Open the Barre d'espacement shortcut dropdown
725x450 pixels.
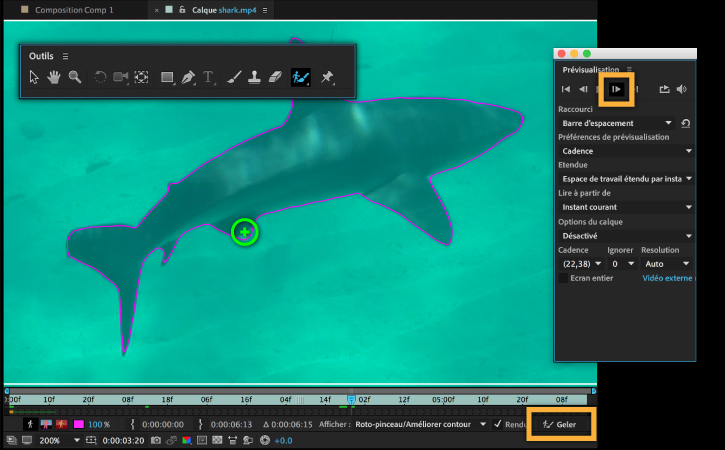[x=617, y=123]
